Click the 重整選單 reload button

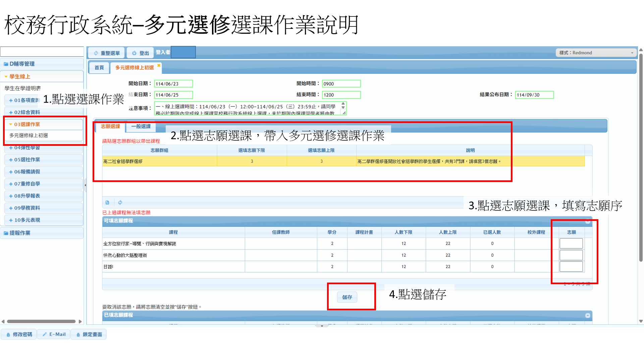click(x=107, y=53)
